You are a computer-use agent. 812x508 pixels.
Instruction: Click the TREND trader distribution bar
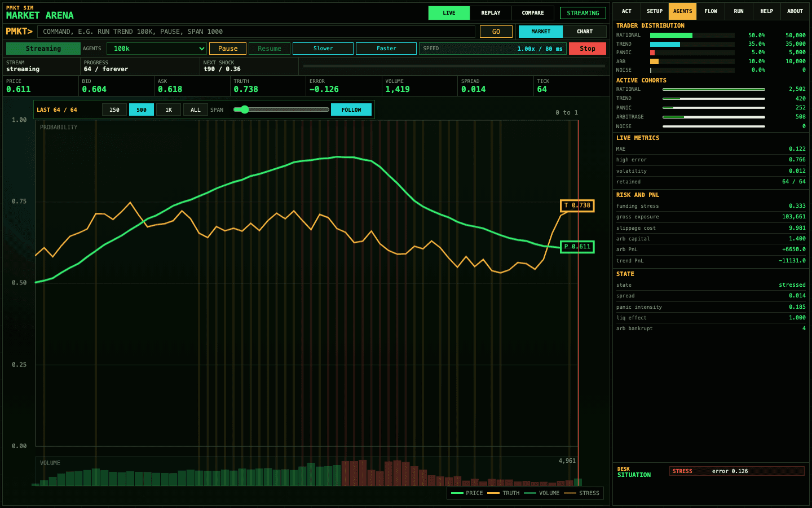[x=692, y=44]
